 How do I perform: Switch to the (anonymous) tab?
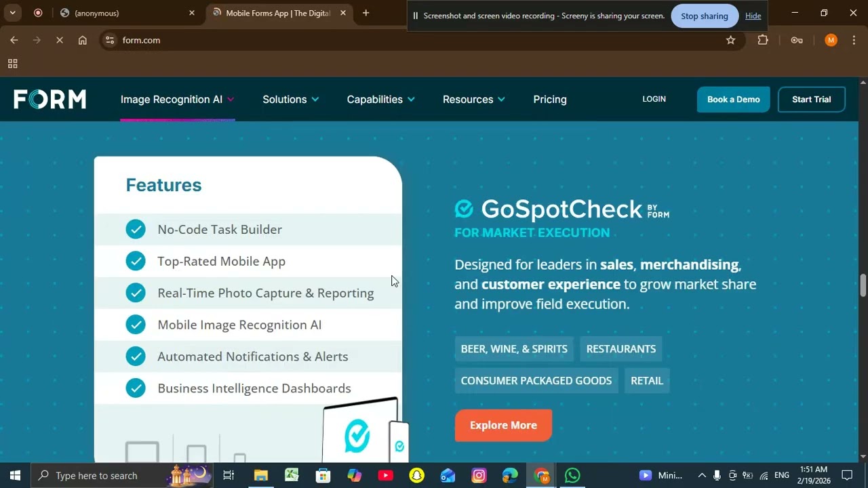pyautogui.click(x=127, y=13)
